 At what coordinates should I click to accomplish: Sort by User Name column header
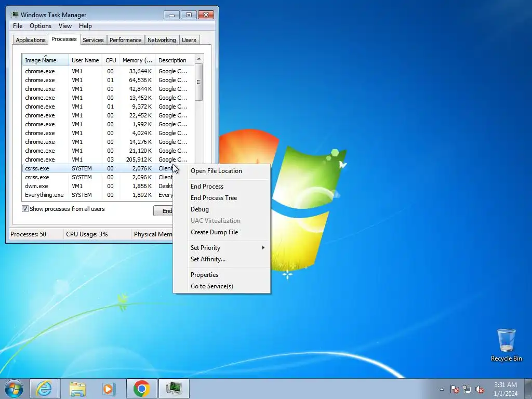85,60
